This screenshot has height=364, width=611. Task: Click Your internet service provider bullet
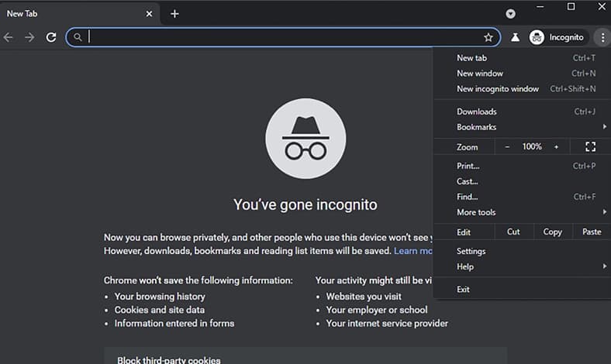pyautogui.click(x=387, y=324)
